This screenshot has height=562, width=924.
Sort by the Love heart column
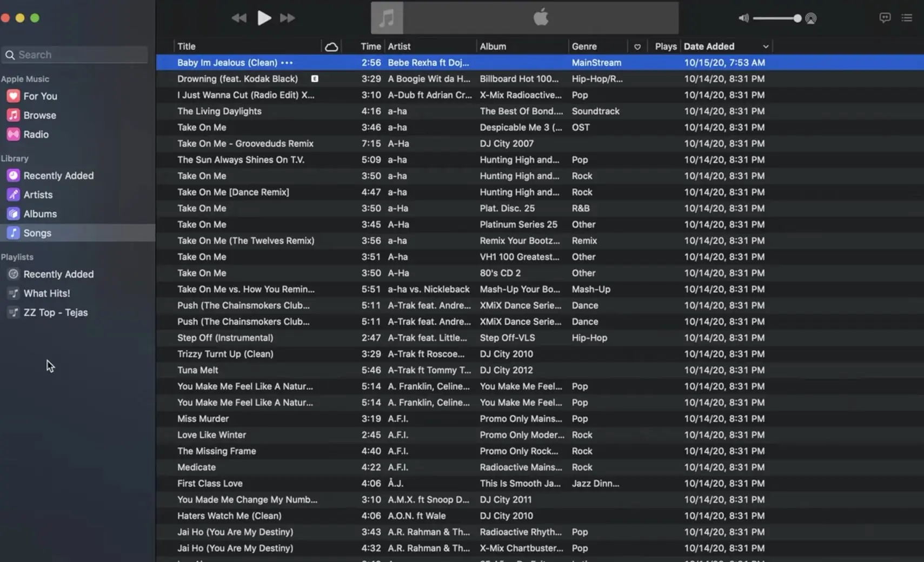click(637, 46)
